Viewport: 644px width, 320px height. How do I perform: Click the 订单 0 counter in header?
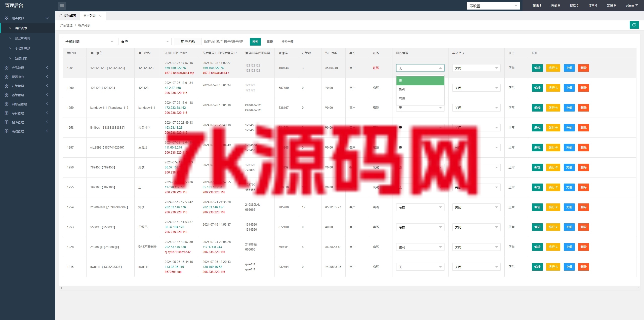point(593,5)
